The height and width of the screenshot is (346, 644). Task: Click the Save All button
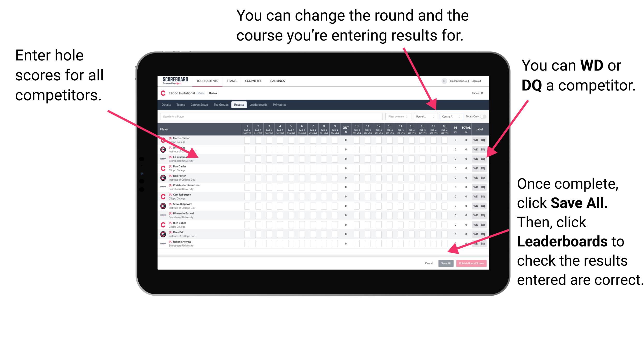[446, 263]
